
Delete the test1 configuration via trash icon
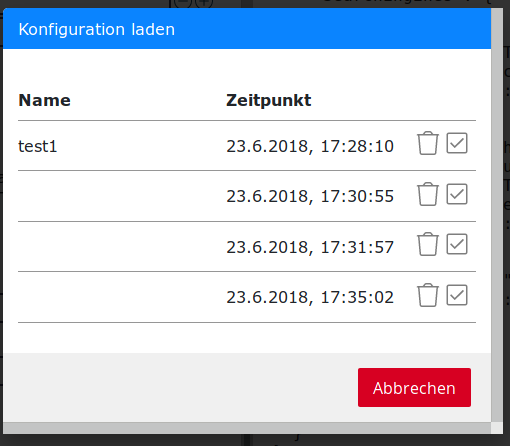pos(428,143)
